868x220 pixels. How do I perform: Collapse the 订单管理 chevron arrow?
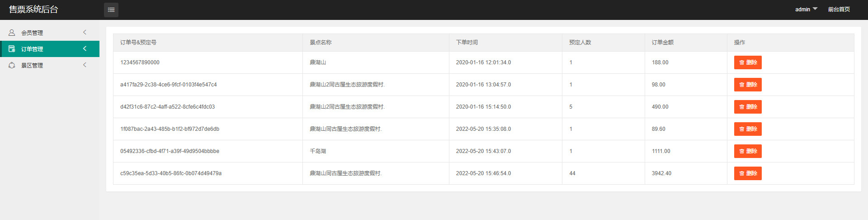[x=85, y=48]
